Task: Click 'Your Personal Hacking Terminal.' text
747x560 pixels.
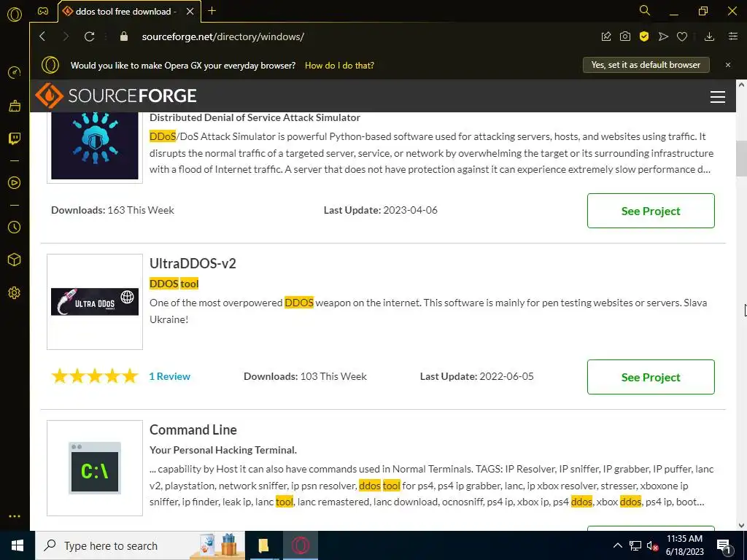Action: 223,450
